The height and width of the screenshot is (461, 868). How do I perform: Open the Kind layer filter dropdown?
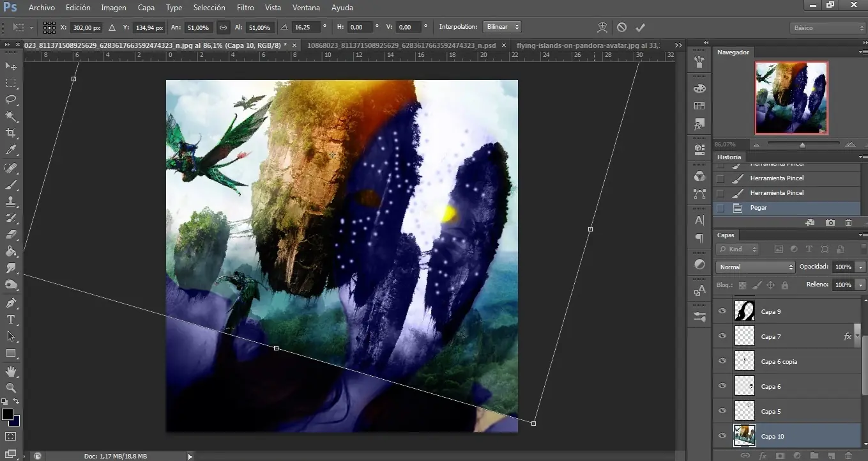(738, 249)
